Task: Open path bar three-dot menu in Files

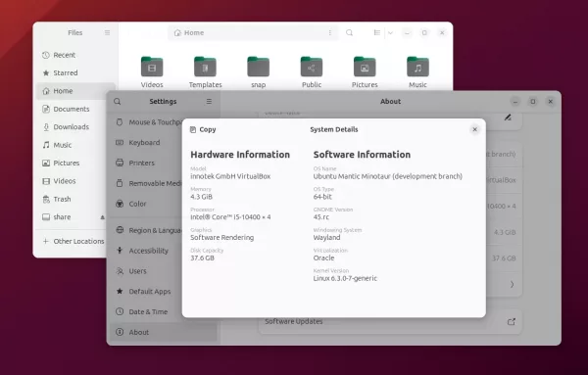Action: pyautogui.click(x=330, y=33)
